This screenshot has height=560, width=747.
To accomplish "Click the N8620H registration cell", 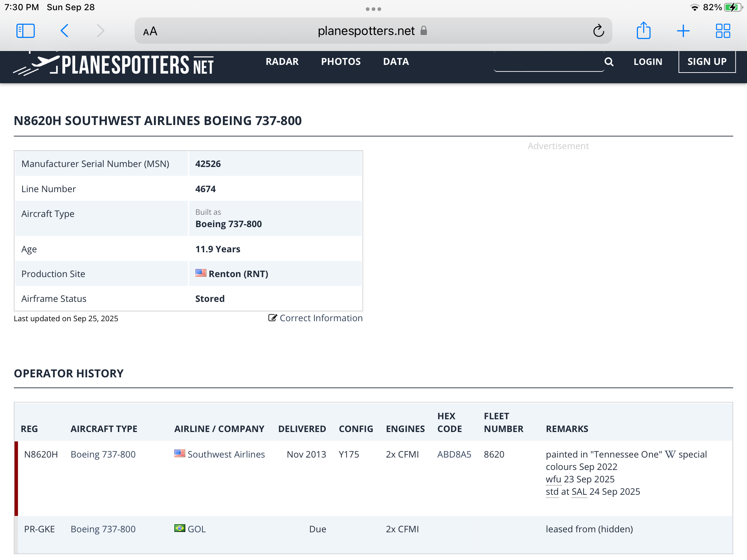I will [41, 454].
